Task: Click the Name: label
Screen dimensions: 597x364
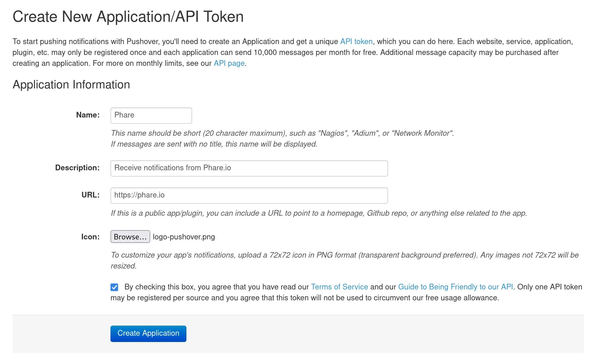Action: [88, 115]
